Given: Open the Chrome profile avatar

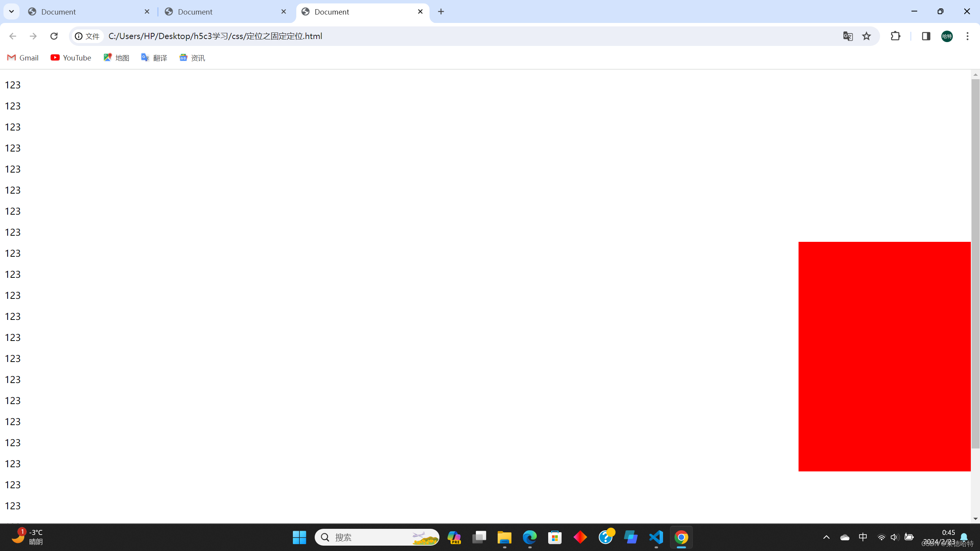Looking at the screenshot, I should 947,36.
